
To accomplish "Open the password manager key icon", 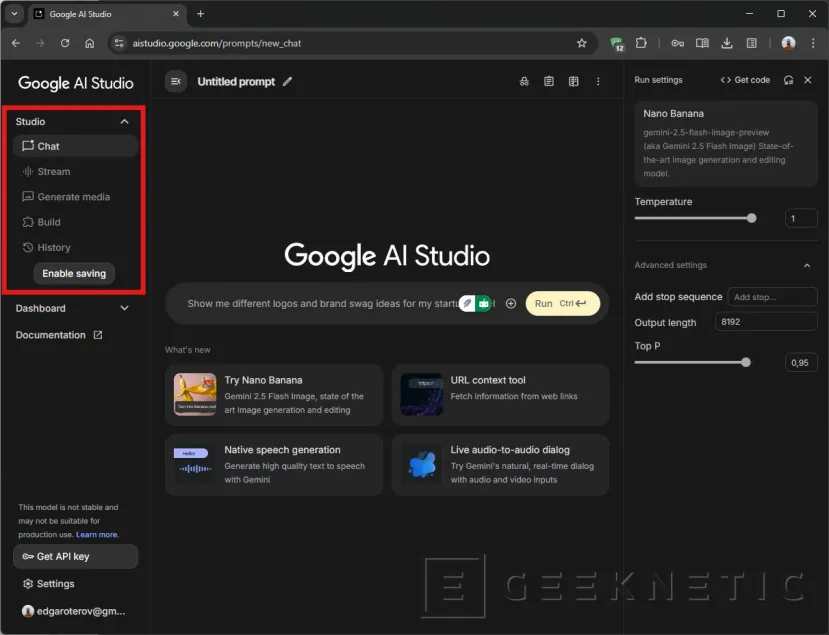I will pos(677,43).
